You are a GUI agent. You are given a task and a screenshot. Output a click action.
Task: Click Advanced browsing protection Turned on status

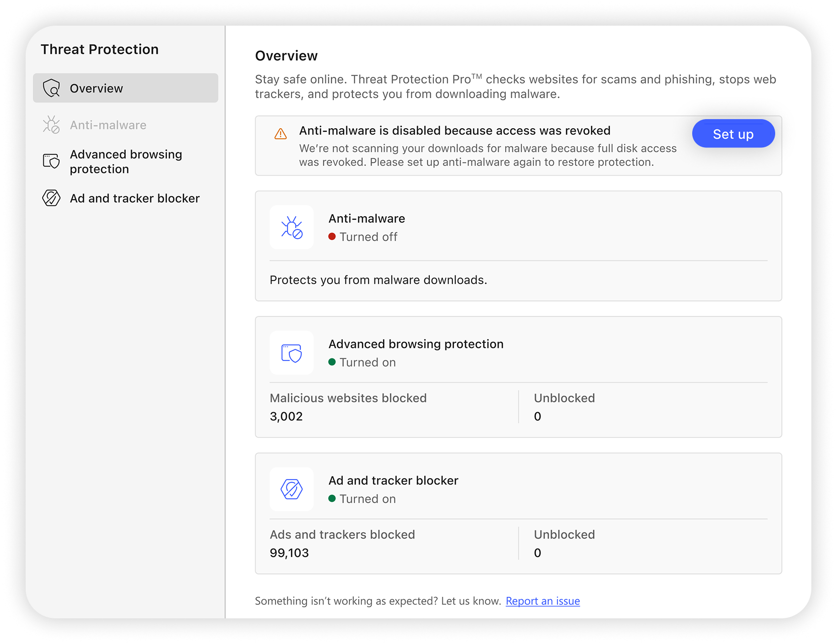click(367, 362)
